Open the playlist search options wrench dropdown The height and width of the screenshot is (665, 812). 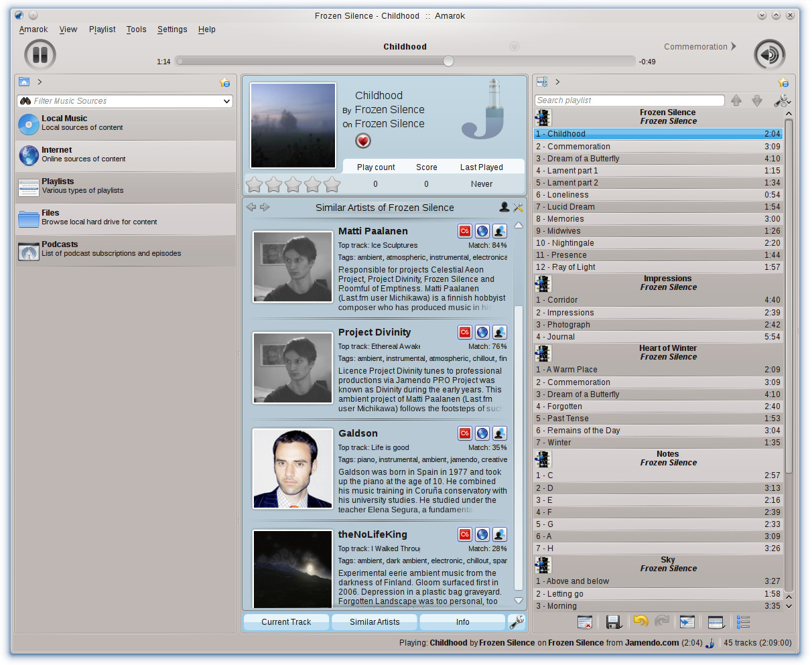[x=781, y=100]
